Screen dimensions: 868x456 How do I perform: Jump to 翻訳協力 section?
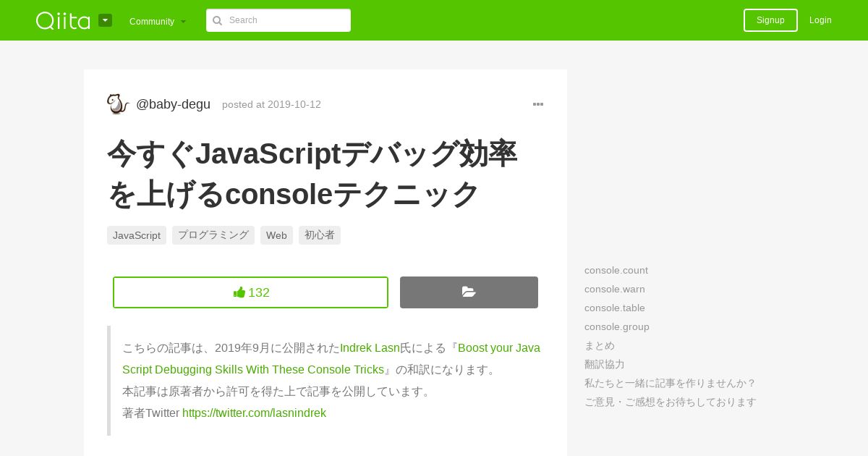[605, 365]
